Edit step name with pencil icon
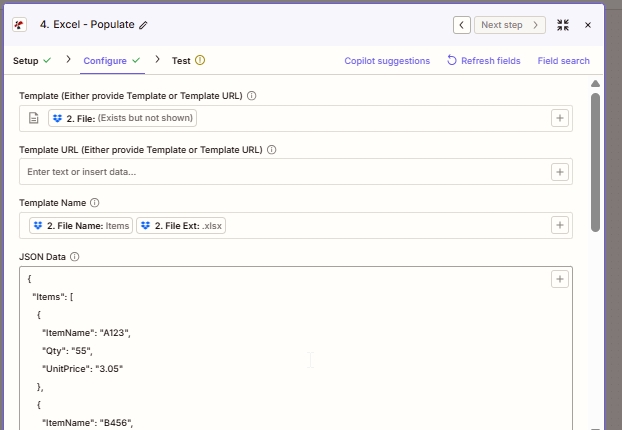The image size is (622, 430). click(144, 25)
